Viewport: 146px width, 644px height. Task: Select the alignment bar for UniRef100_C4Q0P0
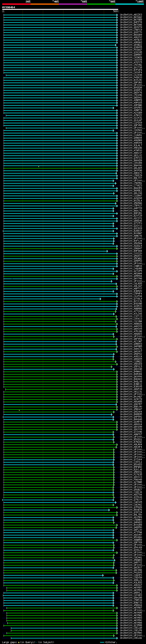click(x=53, y=575)
